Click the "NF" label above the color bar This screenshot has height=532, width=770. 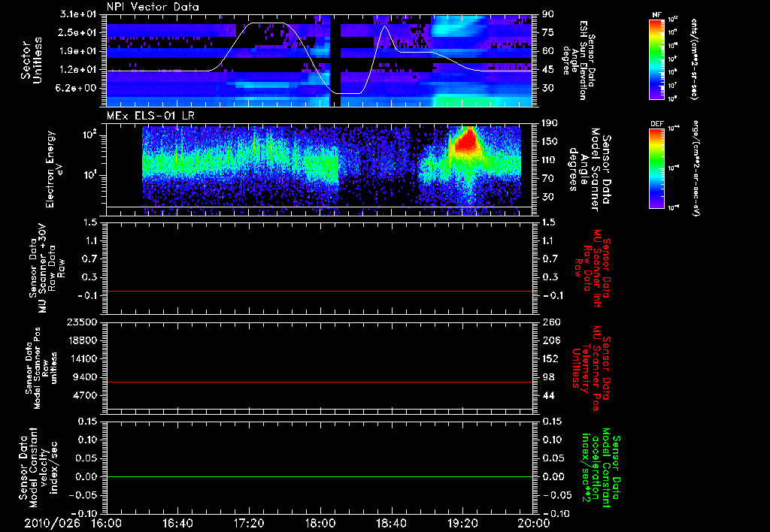[656, 15]
